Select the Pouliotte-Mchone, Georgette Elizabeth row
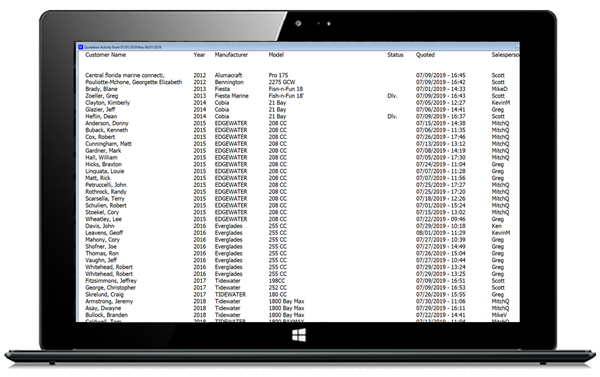 tap(298, 82)
